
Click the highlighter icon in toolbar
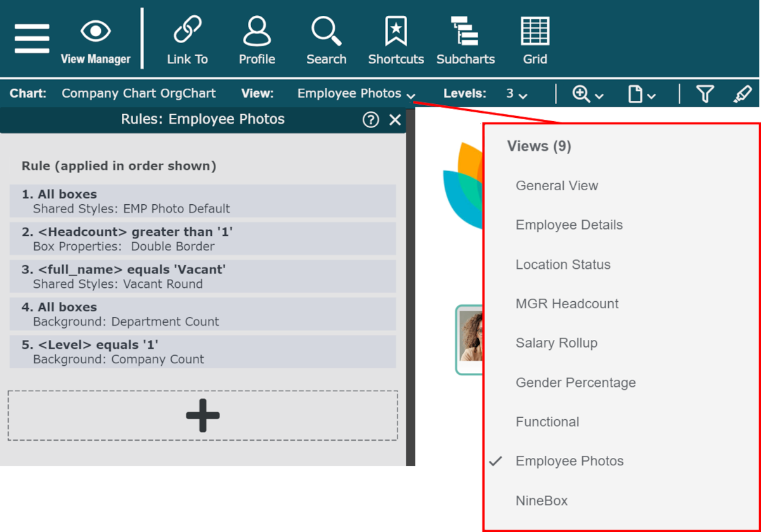pyautogui.click(x=742, y=94)
